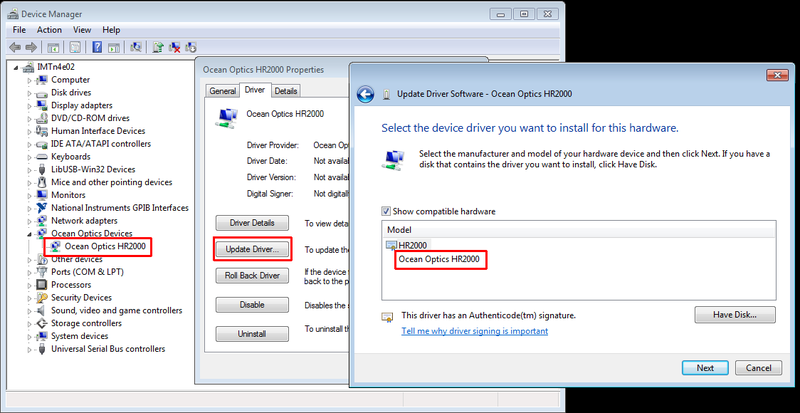This screenshot has width=800, height=413.
Task: Click Scan for hardware changes toolbar icon
Action: click(136, 47)
